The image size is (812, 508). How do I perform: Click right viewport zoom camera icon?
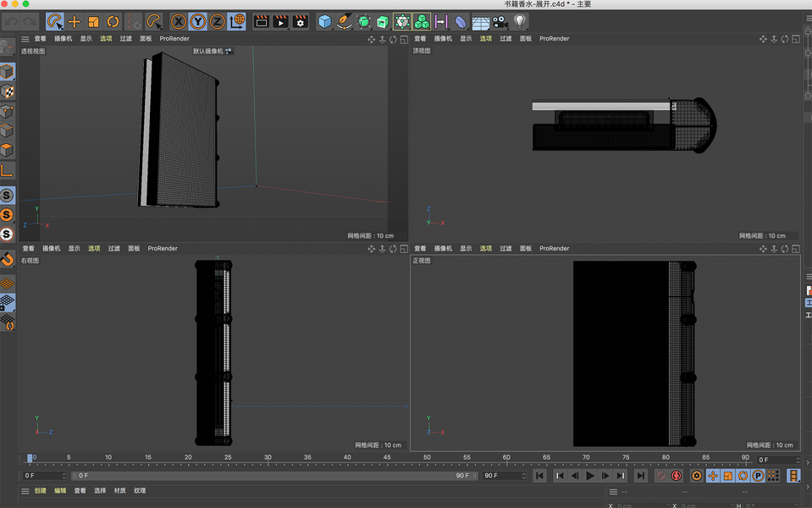382,249
